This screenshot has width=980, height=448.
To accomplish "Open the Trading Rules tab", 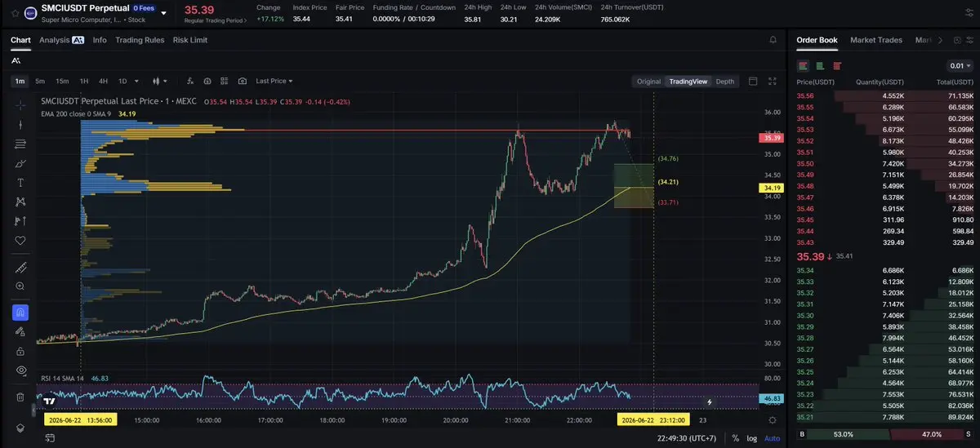I will point(140,40).
